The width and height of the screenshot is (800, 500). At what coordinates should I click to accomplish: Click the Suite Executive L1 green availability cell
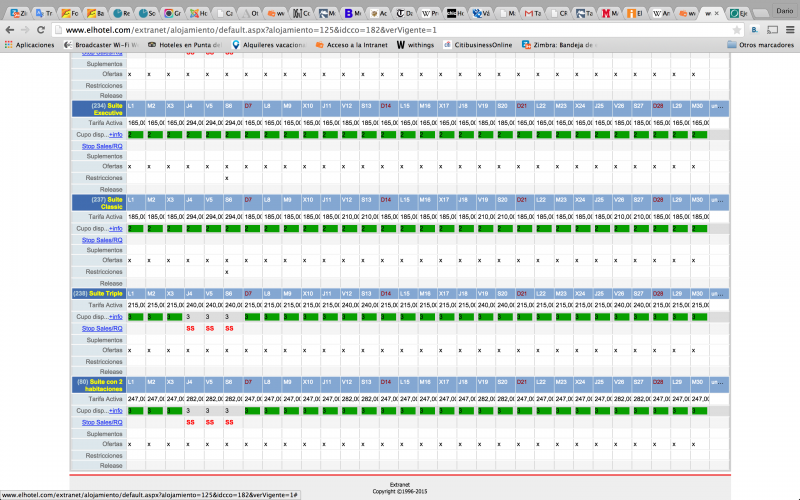click(136, 133)
